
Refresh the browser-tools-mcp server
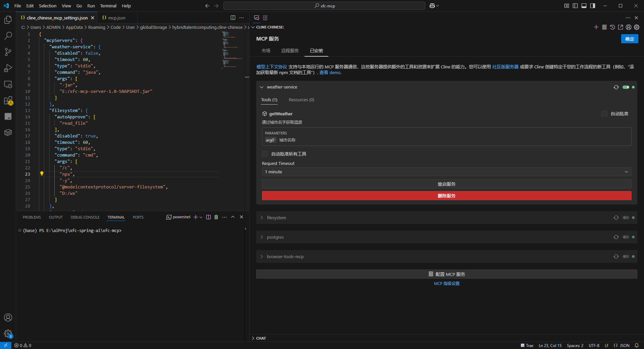[616, 256]
